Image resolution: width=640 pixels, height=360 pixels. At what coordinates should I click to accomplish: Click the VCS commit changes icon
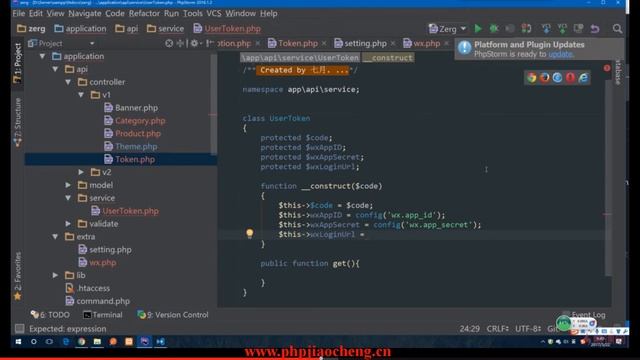click(562, 29)
